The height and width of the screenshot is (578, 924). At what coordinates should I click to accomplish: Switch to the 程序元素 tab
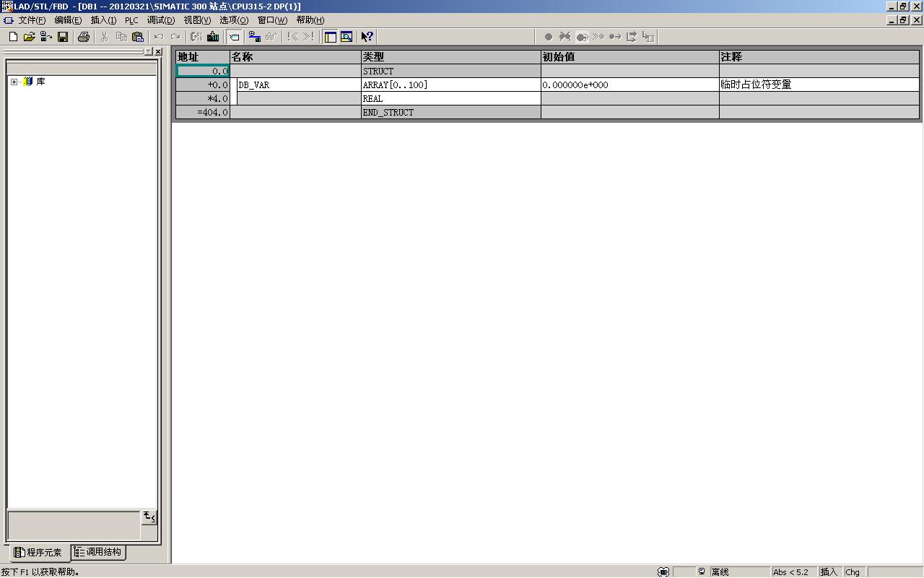(x=39, y=553)
